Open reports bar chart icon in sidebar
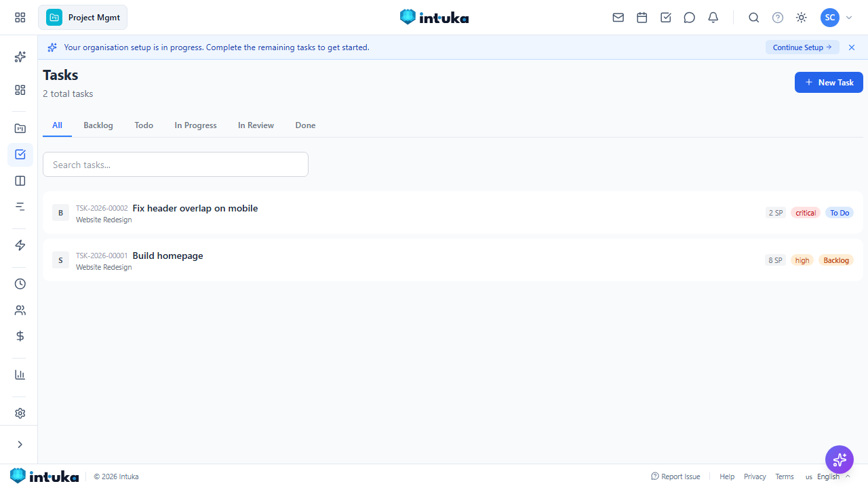Image resolution: width=868 pixels, height=488 pixels. 20,375
